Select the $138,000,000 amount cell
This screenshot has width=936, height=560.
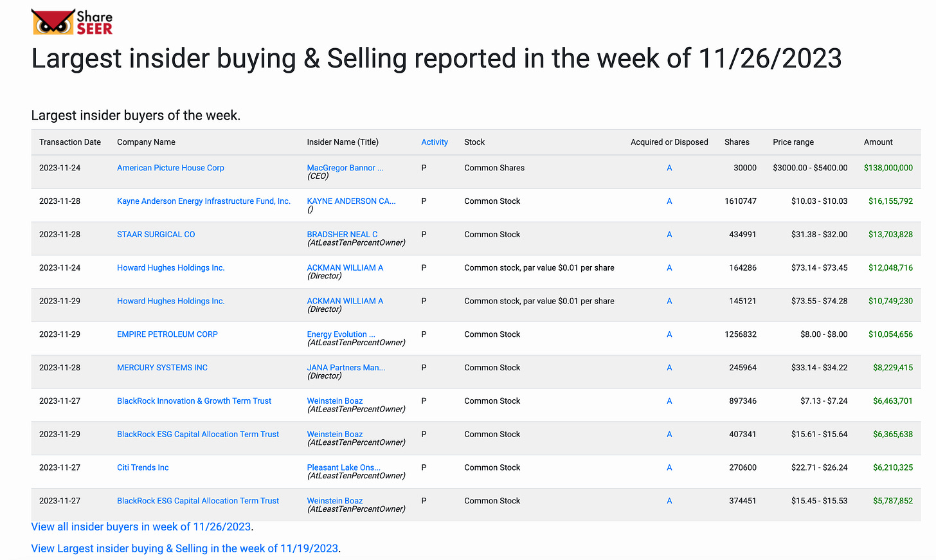click(x=888, y=168)
